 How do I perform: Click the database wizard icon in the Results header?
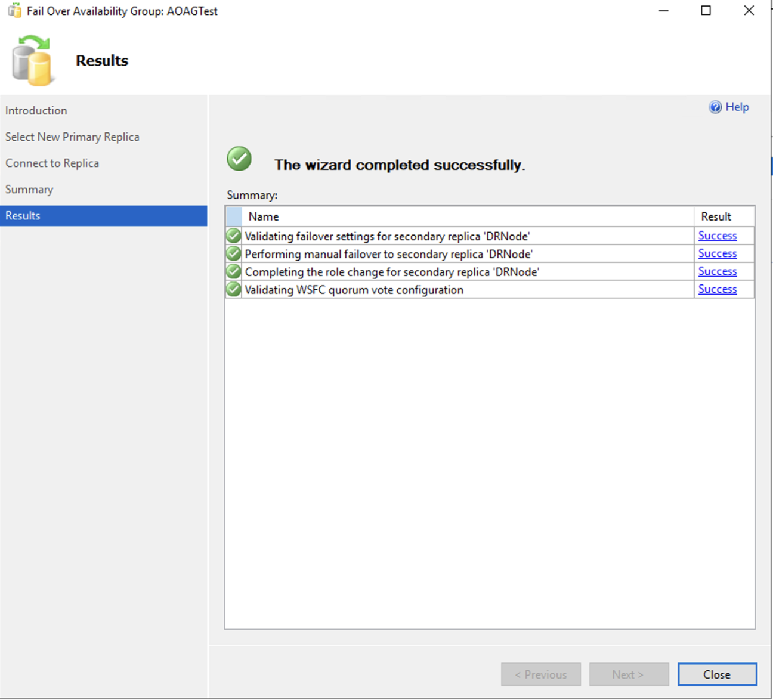[33, 60]
